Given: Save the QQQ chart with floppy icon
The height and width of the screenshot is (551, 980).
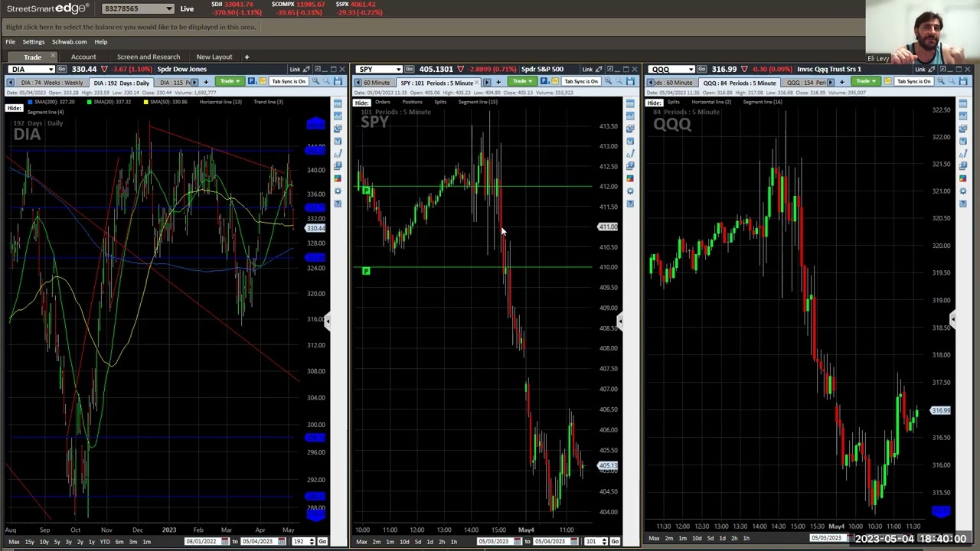Looking at the screenshot, I should tap(962, 81).
